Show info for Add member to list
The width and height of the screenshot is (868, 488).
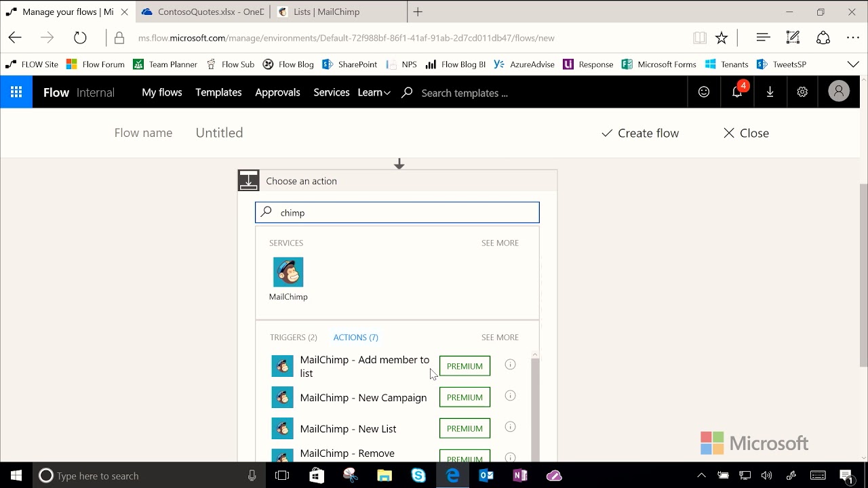[x=511, y=365]
